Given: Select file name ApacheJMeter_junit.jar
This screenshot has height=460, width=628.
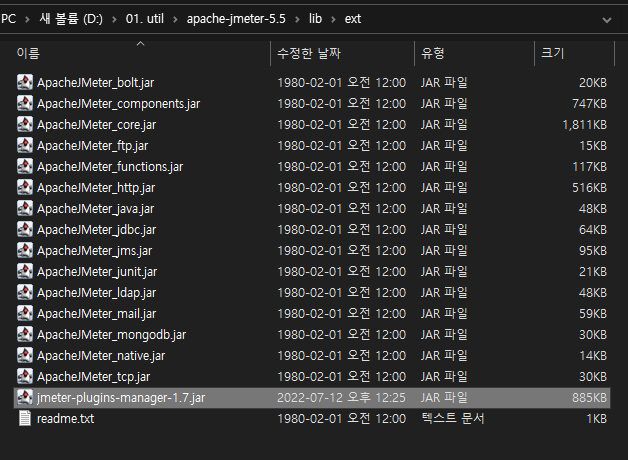Looking at the screenshot, I should point(97,271).
